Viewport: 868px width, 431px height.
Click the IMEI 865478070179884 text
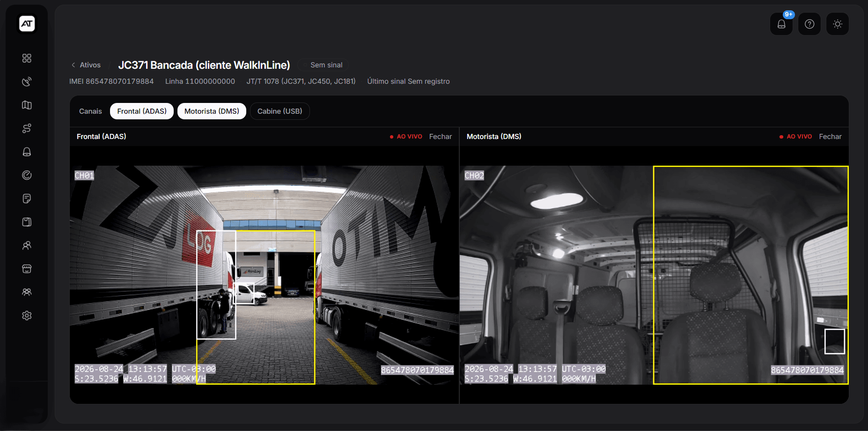[111, 81]
